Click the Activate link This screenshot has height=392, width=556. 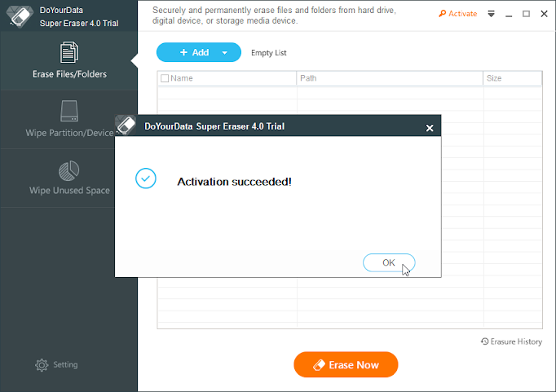point(458,14)
